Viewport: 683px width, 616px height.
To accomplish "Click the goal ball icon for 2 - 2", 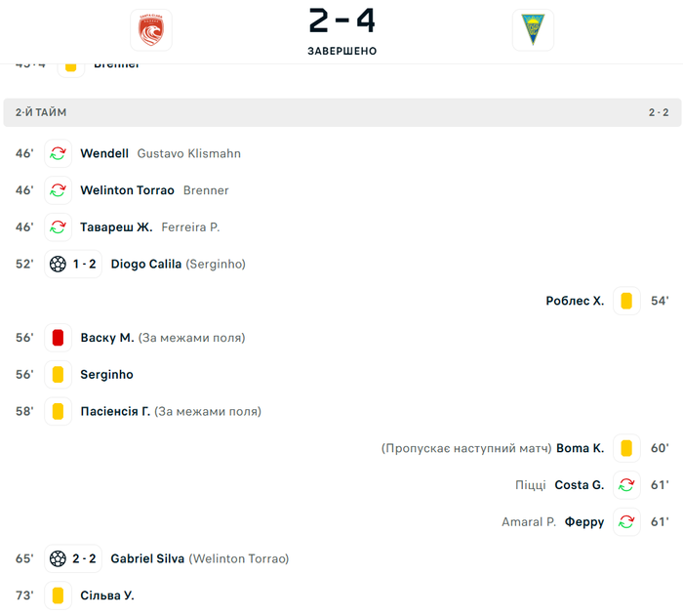I will [58, 558].
